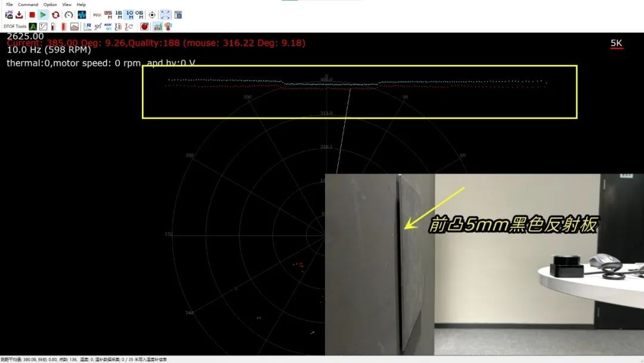This screenshot has height=363, width=644.
Task: Open the Option menu
Action: pyautogui.click(x=50, y=5)
